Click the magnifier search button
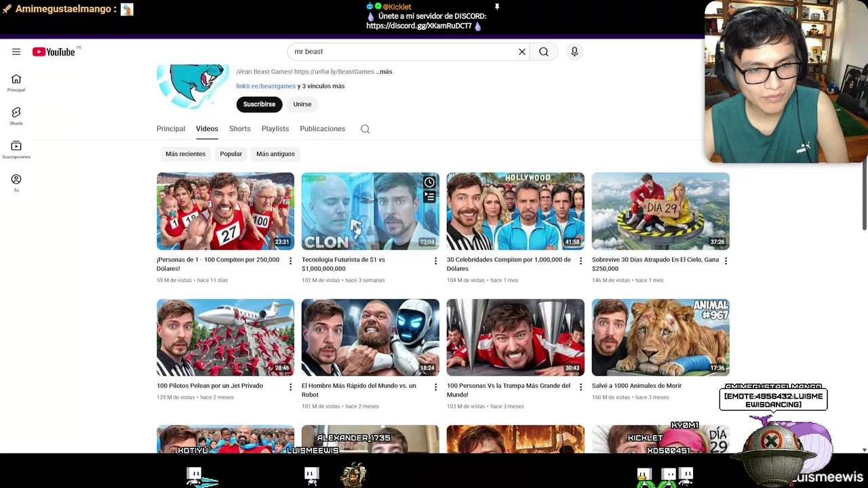 [x=544, y=52]
